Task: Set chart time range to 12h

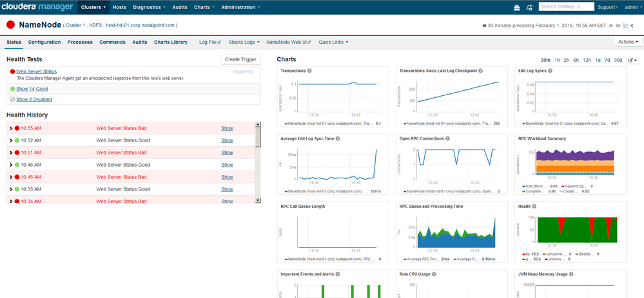Action: 587,60
